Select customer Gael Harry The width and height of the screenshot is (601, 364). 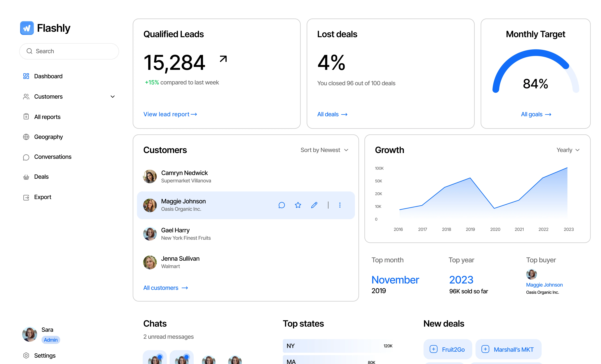[246, 234]
